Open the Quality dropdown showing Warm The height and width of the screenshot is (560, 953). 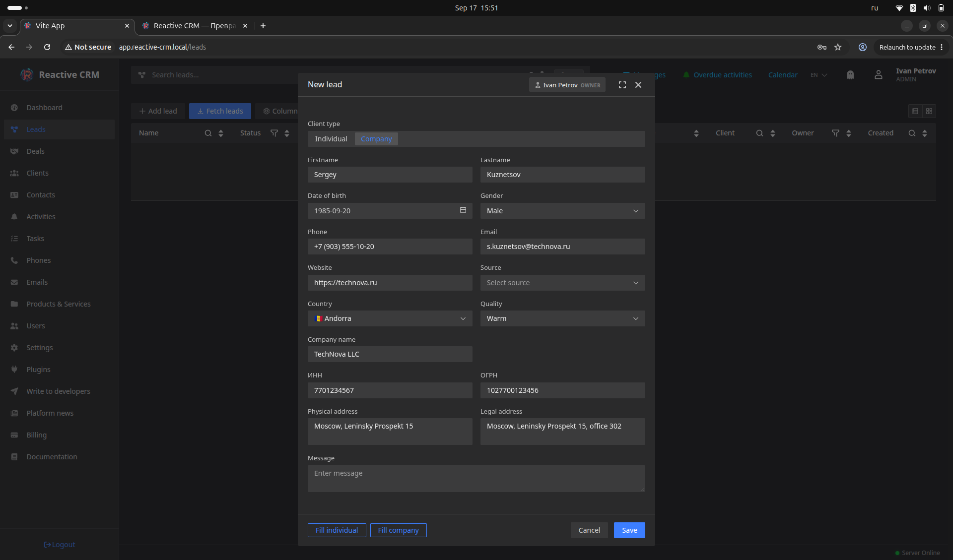(562, 318)
